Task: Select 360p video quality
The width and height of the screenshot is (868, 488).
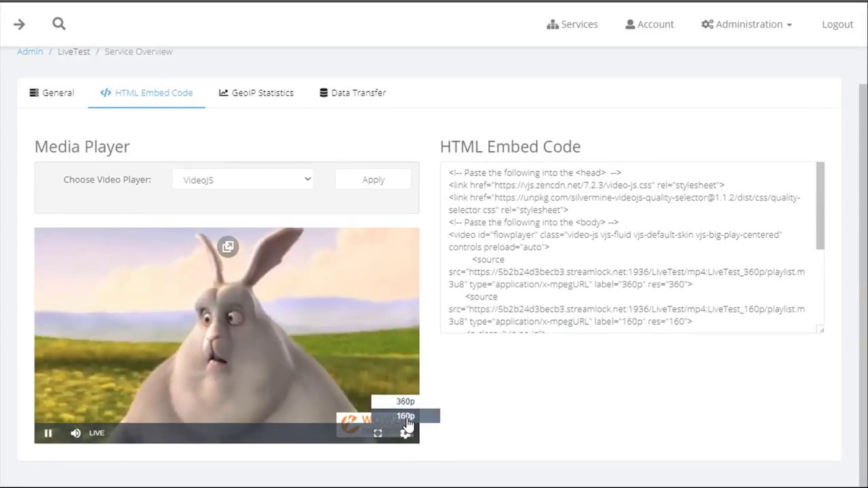Action: pos(406,401)
